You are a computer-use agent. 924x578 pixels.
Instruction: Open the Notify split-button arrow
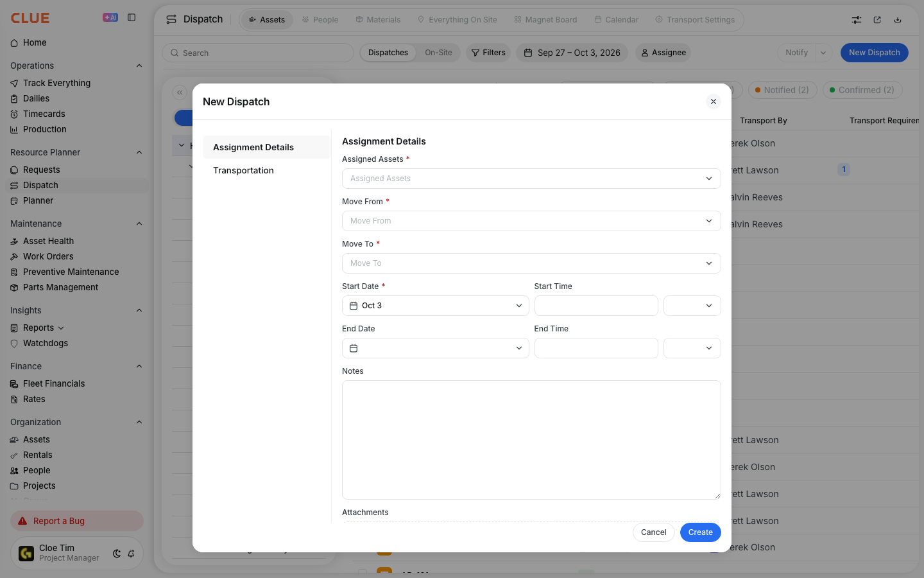[823, 53]
